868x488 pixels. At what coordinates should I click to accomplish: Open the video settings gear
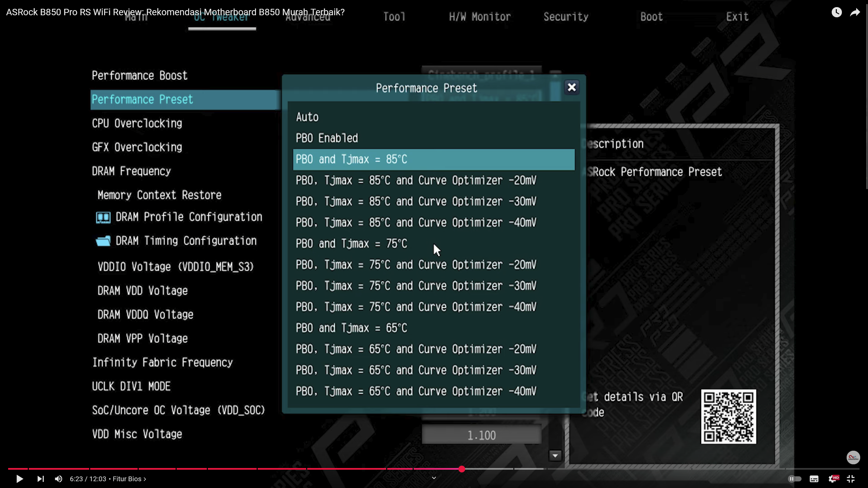(x=832, y=479)
